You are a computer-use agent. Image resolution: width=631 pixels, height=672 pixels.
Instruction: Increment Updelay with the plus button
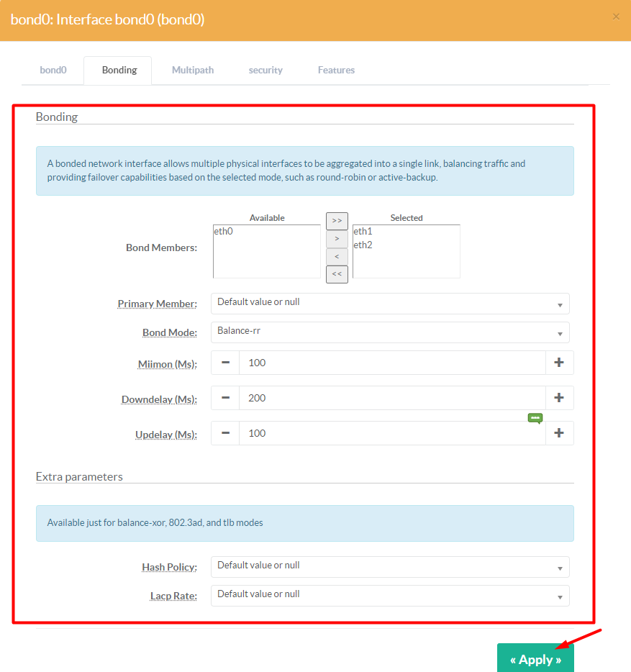[x=560, y=433]
